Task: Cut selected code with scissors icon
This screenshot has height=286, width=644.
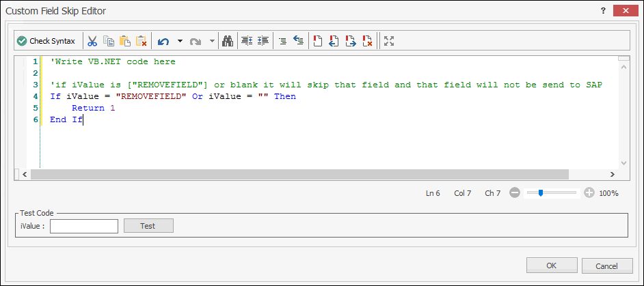Action: (x=92, y=41)
